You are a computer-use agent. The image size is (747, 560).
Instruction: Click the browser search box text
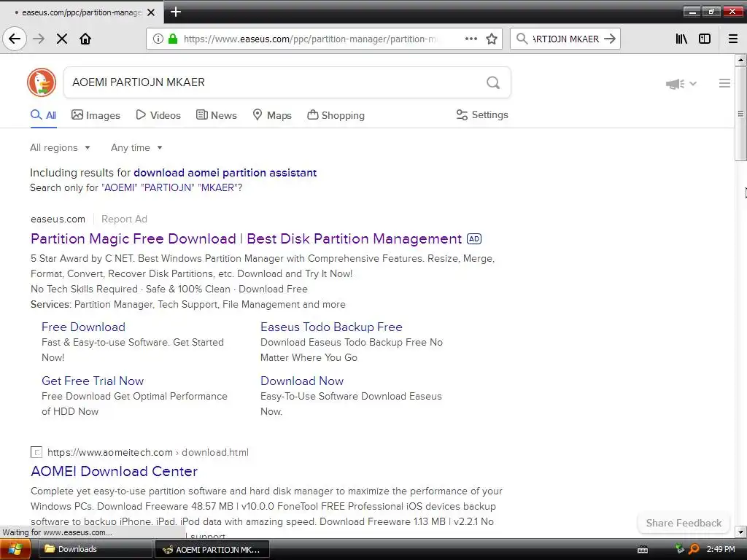565,39
